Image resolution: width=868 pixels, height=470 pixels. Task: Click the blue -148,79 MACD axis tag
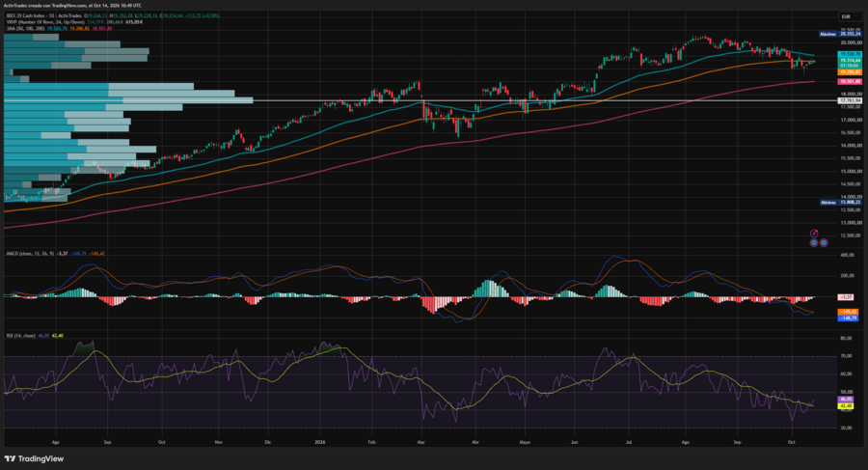click(849, 318)
